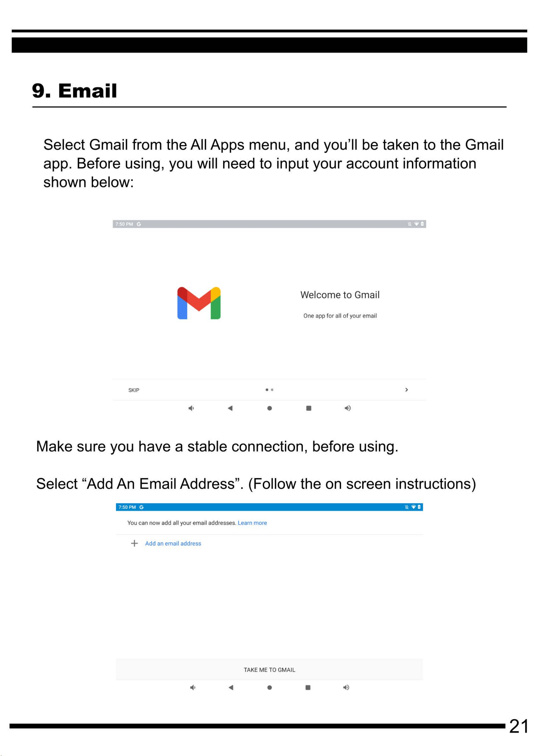Screen dimensions: 539x756
Task: Tap home circle in first screenshot navbar
Action: (x=269, y=408)
